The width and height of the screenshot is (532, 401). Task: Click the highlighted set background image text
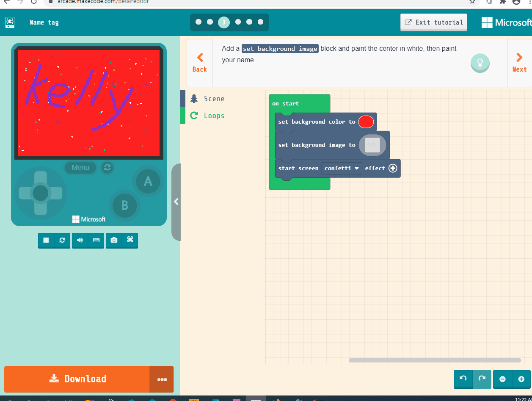point(280,49)
